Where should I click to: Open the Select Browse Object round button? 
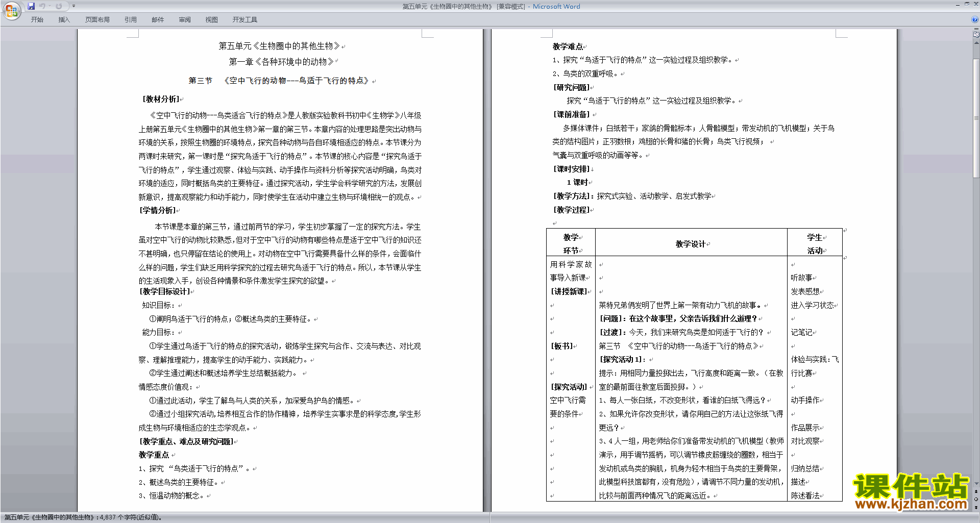click(x=976, y=500)
